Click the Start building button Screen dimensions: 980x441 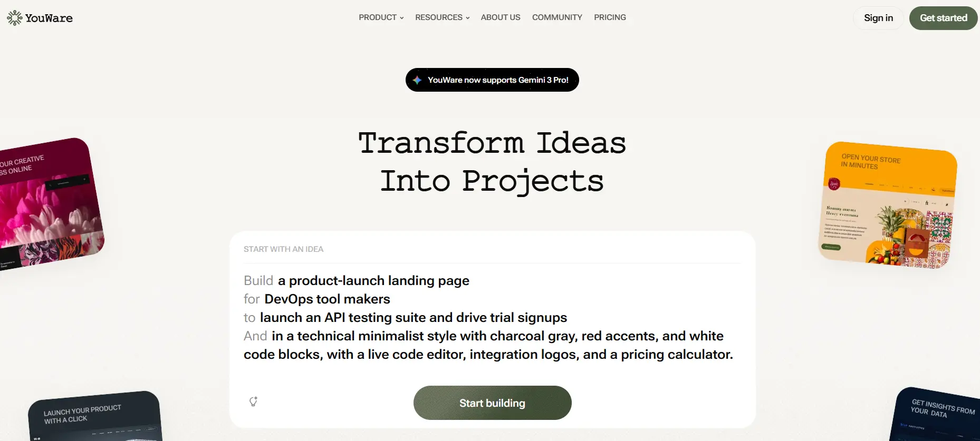coord(492,403)
